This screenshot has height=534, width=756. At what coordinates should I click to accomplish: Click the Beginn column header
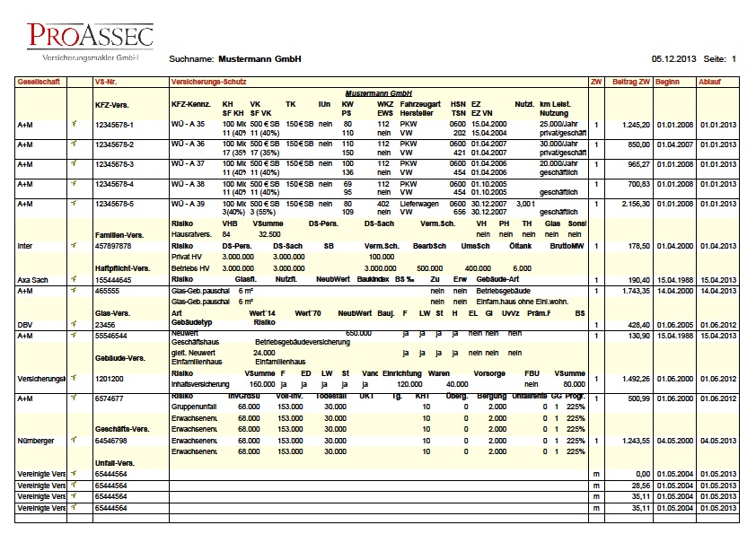(x=667, y=82)
